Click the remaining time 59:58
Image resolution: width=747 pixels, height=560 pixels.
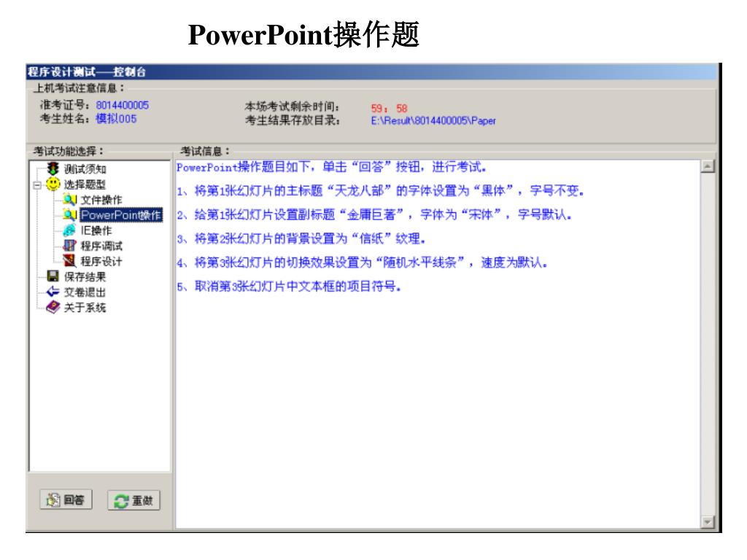click(x=390, y=109)
